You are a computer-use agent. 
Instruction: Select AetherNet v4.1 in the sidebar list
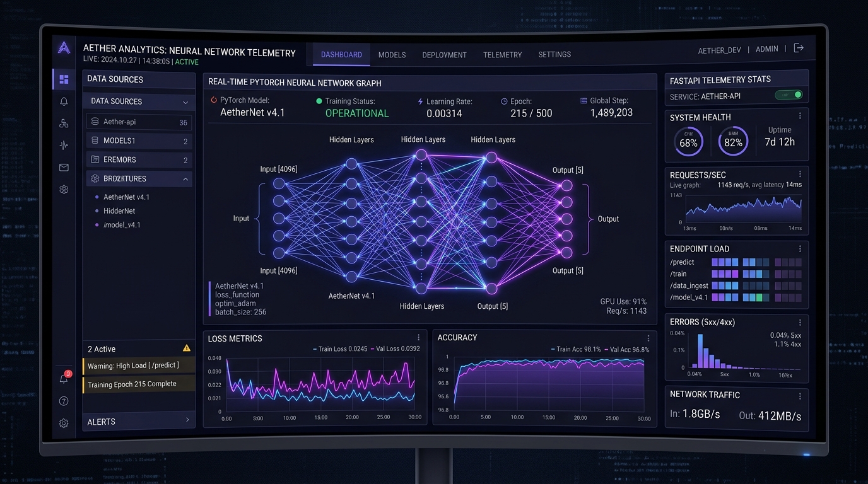(126, 197)
